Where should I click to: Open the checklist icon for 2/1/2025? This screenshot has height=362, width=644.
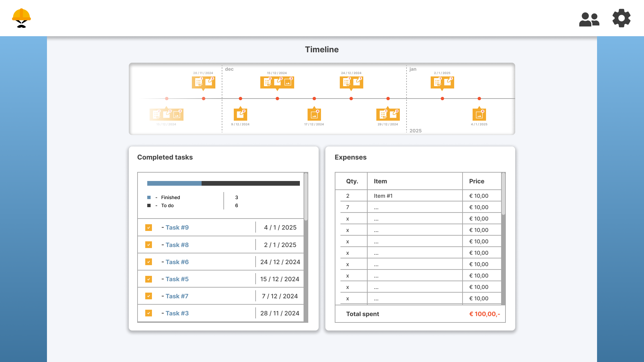pyautogui.click(x=437, y=82)
